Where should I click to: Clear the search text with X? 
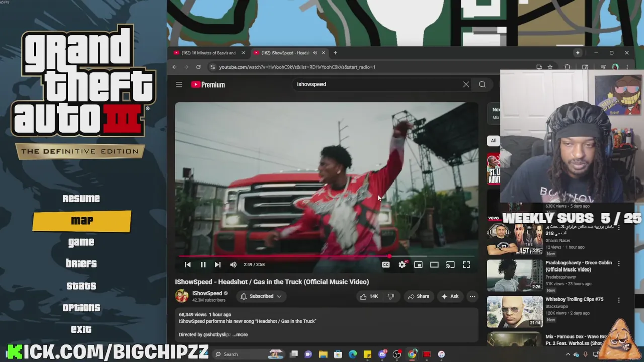pyautogui.click(x=466, y=84)
